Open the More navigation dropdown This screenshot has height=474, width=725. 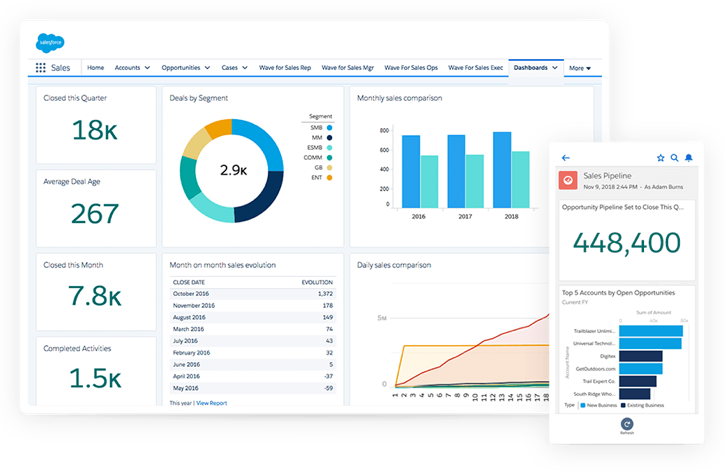[580, 68]
